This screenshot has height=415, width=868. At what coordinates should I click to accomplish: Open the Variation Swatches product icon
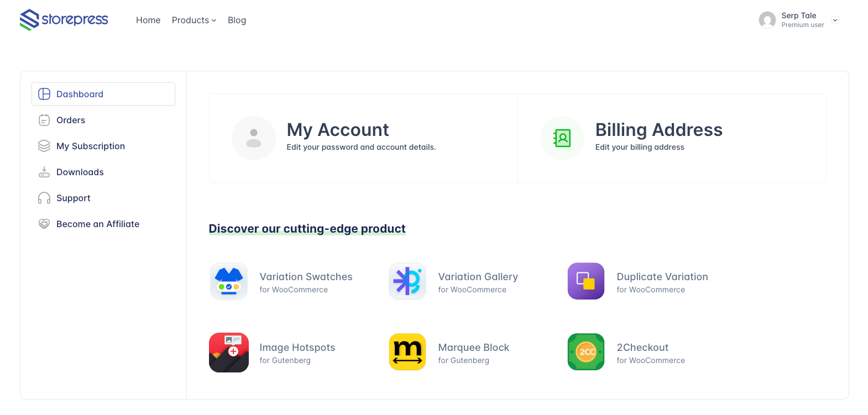[228, 281]
